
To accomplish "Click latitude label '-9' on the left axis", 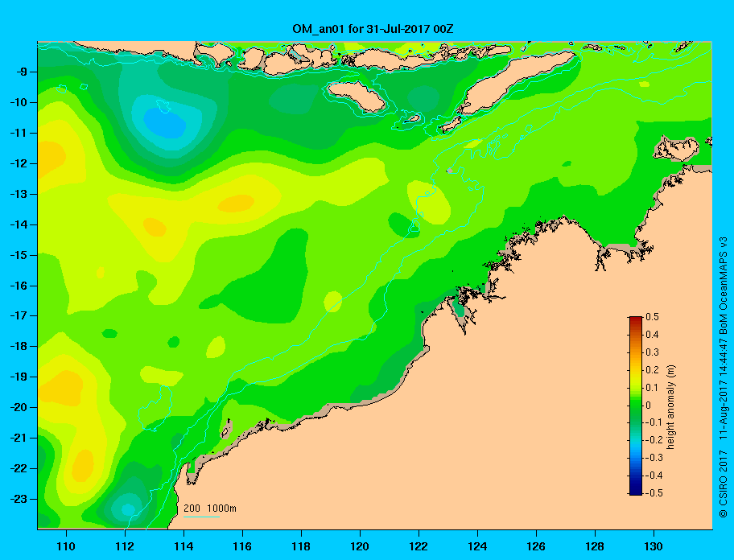I will [x=21, y=72].
